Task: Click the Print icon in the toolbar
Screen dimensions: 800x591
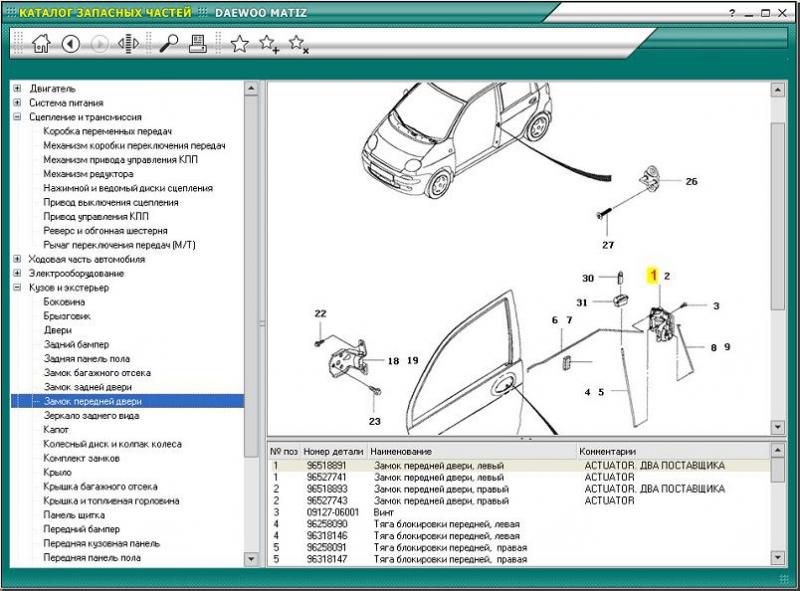Action: click(198, 43)
